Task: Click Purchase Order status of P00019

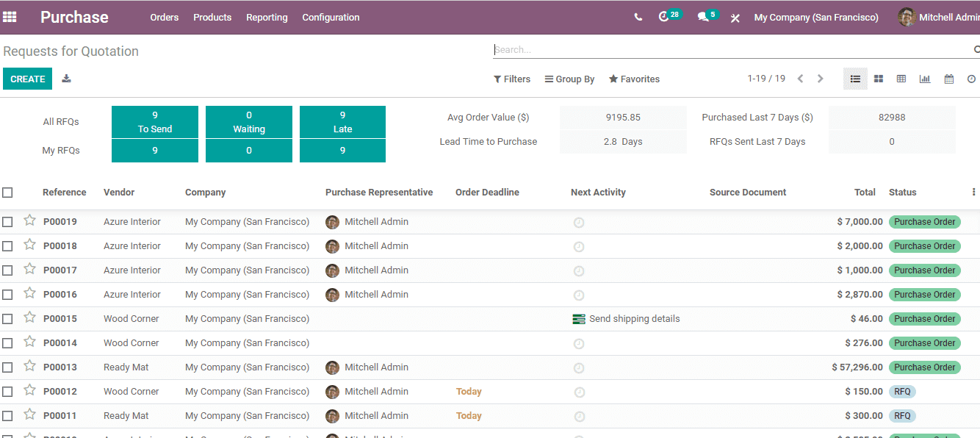Action: [x=925, y=222]
